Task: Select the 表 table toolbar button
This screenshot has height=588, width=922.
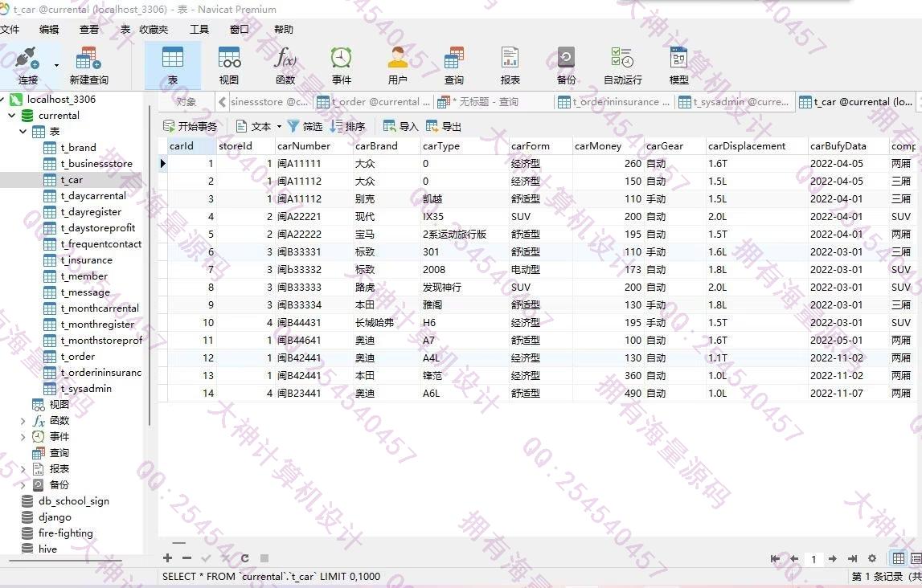Action: (172, 66)
